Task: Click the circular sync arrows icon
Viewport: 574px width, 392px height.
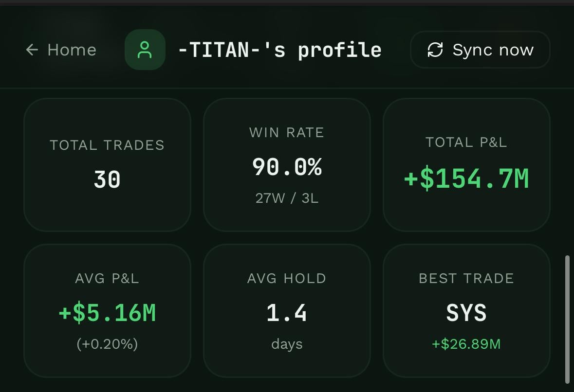Action: tap(435, 50)
